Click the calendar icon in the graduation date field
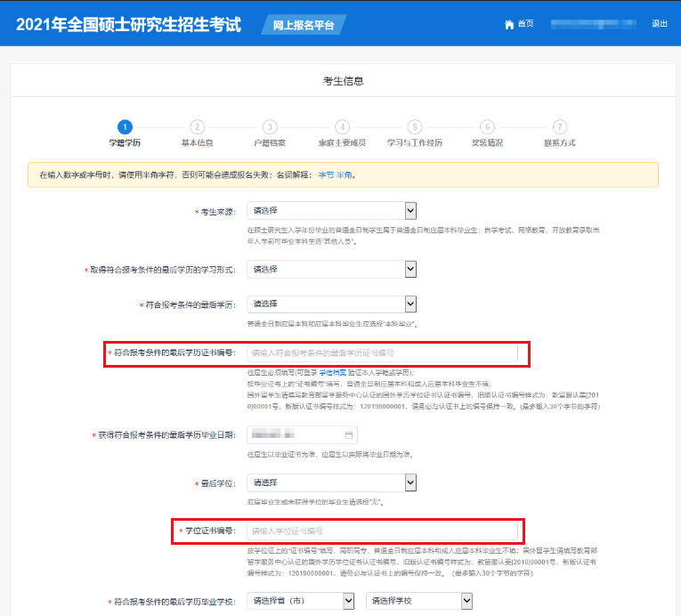Image resolution: width=681 pixels, height=616 pixels. point(349,435)
